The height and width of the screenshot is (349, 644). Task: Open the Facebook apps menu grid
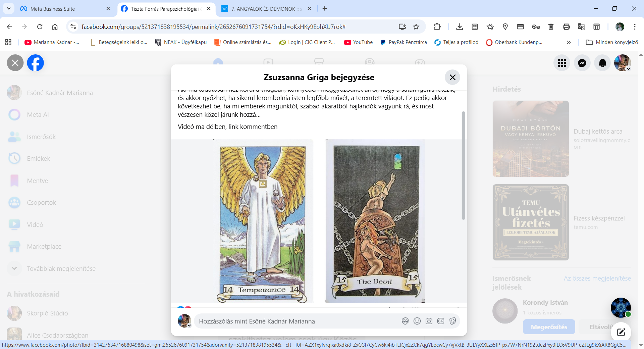pyautogui.click(x=562, y=63)
